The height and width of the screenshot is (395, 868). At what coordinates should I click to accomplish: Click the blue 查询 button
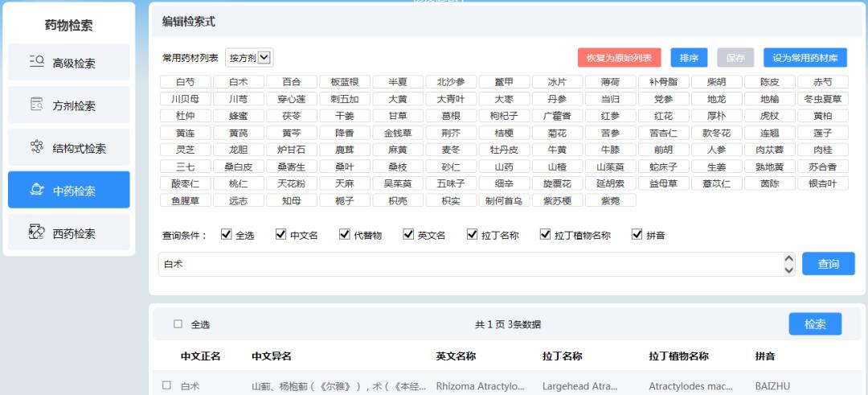[828, 264]
